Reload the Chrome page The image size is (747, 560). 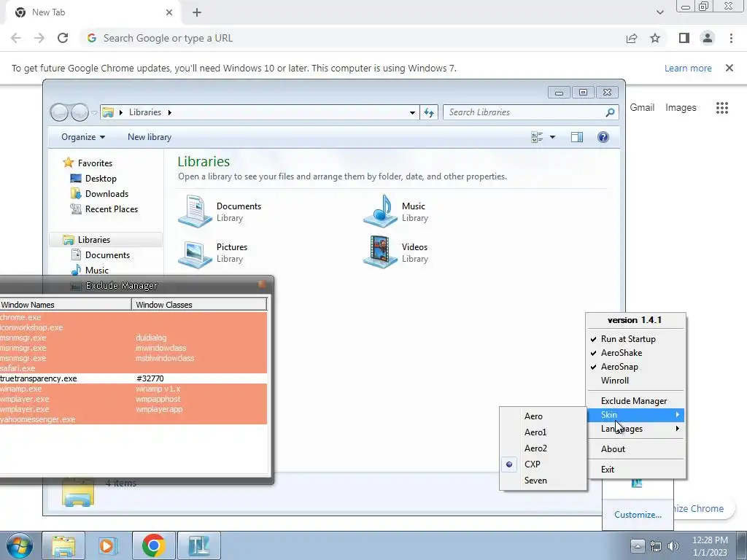click(63, 38)
